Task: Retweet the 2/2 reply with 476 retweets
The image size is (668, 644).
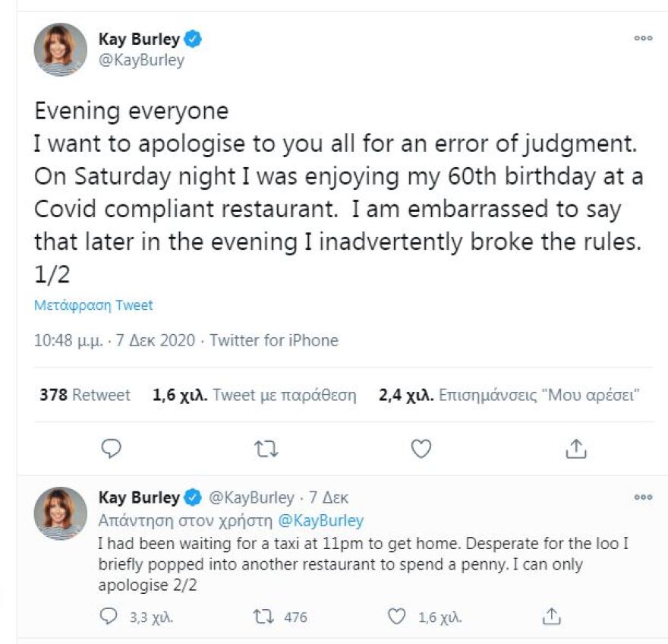Action: pos(265,617)
